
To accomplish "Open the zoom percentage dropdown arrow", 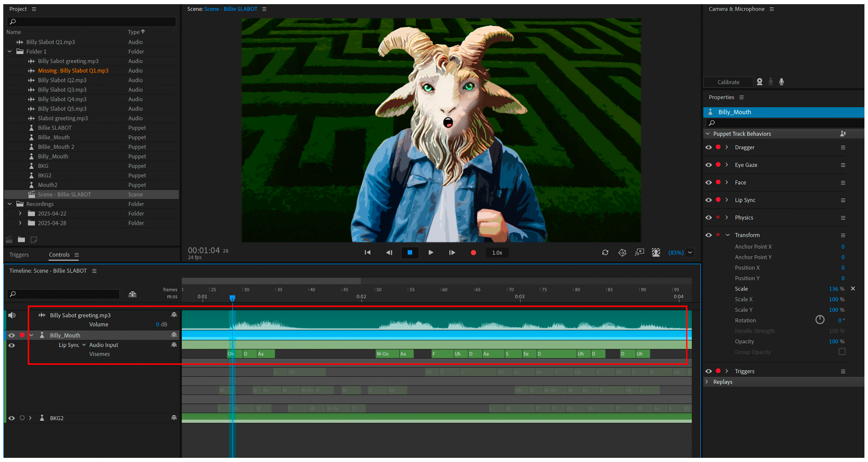I will 690,253.
